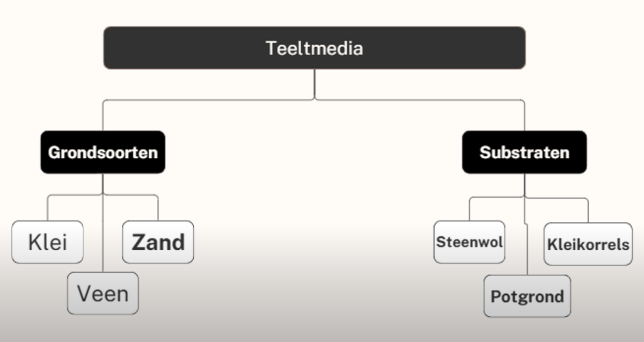
Task: Select the Veen node
Action: (x=103, y=293)
